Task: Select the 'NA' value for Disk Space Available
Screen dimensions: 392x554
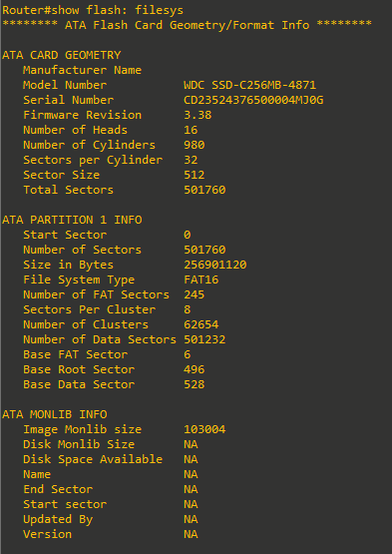Action: (x=191, y=459)
